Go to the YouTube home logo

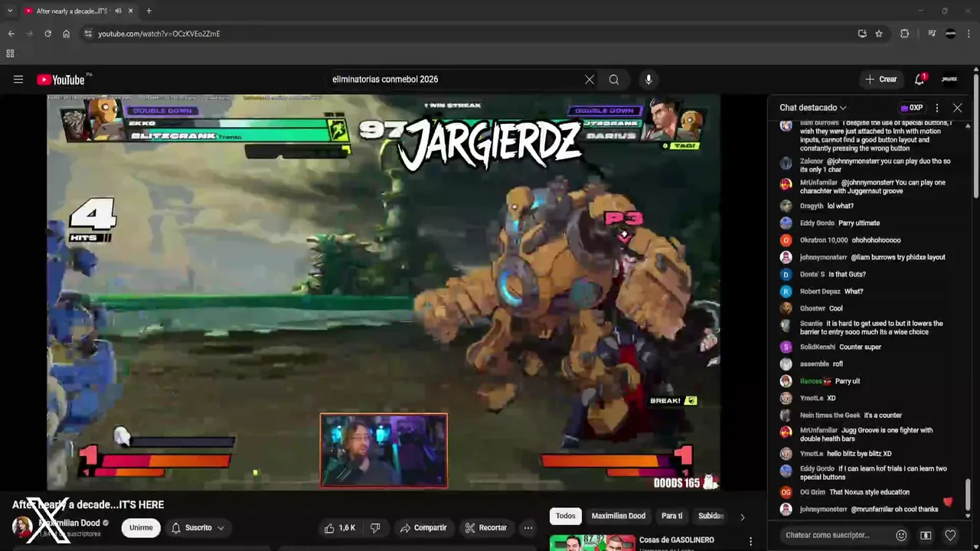[x=60, y=80]
